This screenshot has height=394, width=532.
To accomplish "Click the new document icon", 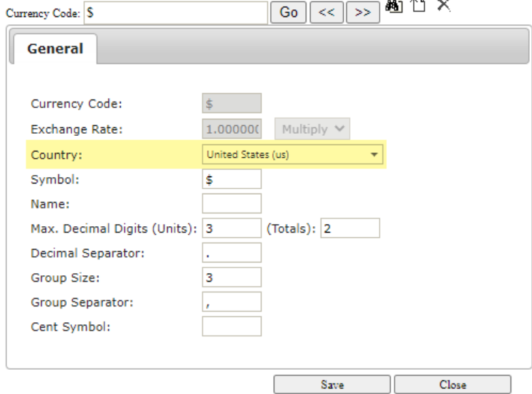I will point(419,6).
